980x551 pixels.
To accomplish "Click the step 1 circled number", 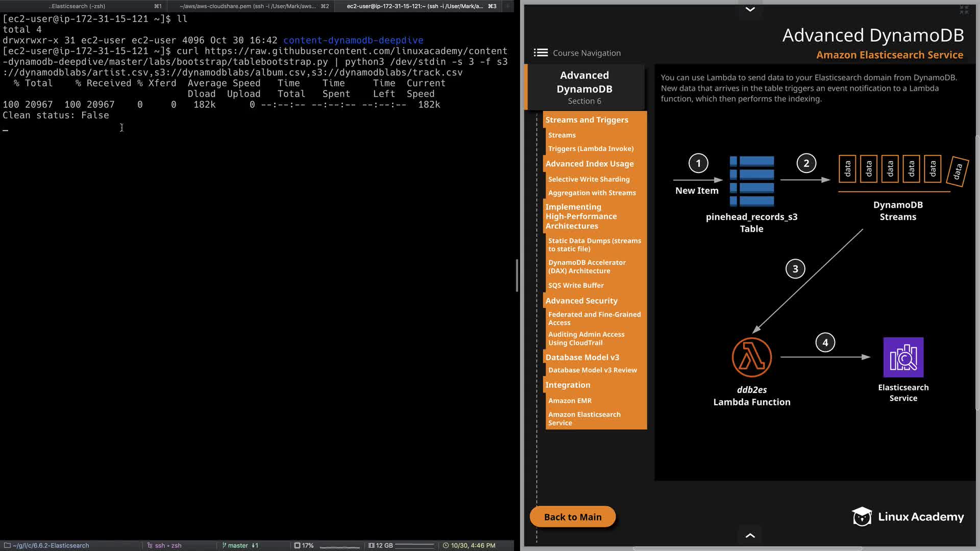I will tap(698, 163).
